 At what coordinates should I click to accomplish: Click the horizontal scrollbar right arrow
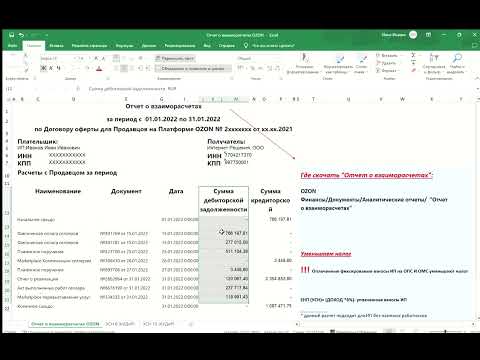coord(473,324)
